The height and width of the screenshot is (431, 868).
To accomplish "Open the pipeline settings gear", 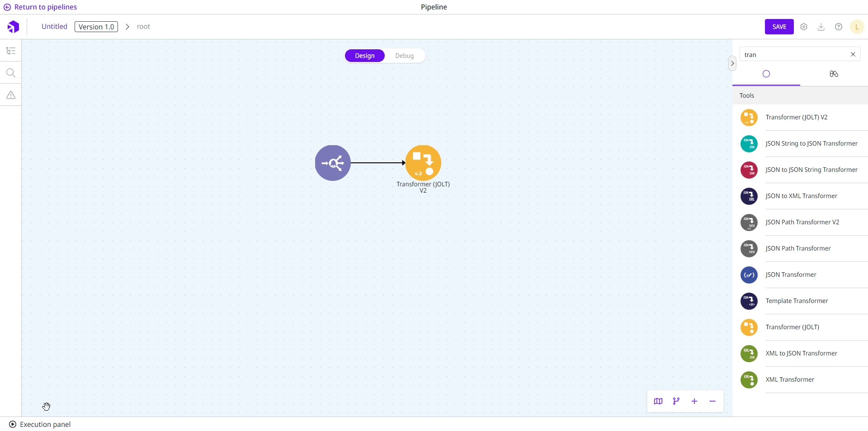I will click(x=804, y=27).
